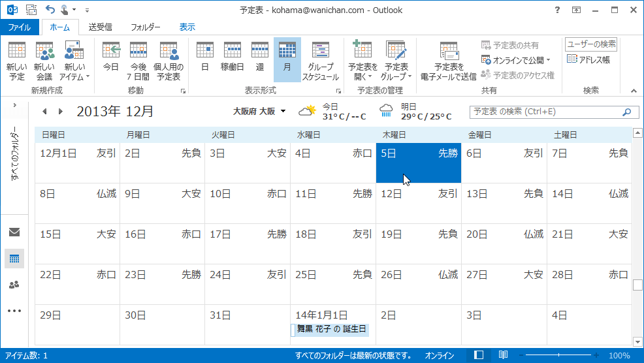644x363 pixels.
Task: Open グループスケジュール view
Action: point(321,61)
